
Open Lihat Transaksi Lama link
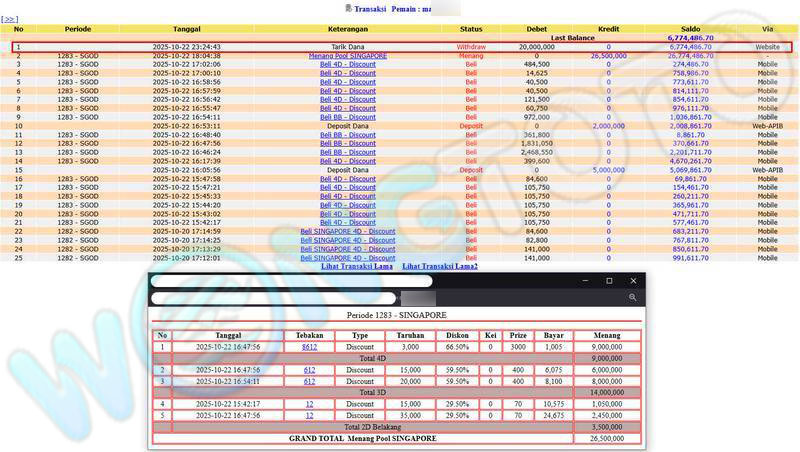click(x=356, y=266)
